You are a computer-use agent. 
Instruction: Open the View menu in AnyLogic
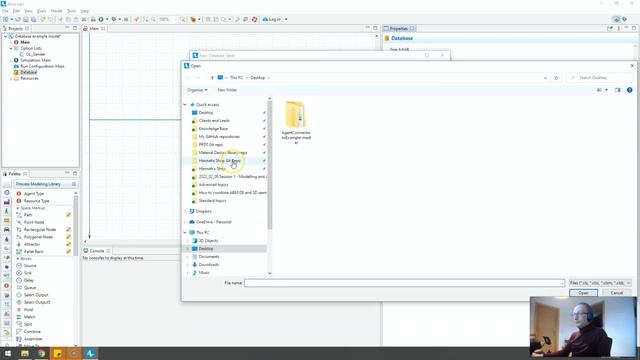coord(28,11)
